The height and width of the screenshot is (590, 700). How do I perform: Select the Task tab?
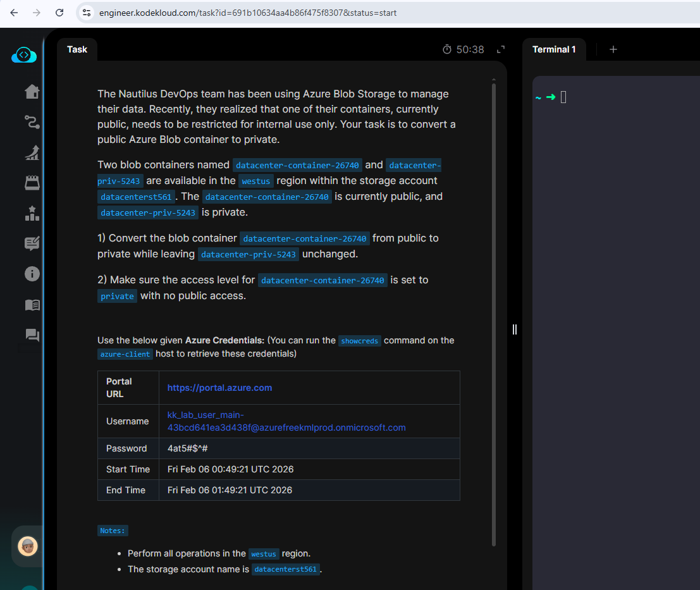tap(77, 49)
